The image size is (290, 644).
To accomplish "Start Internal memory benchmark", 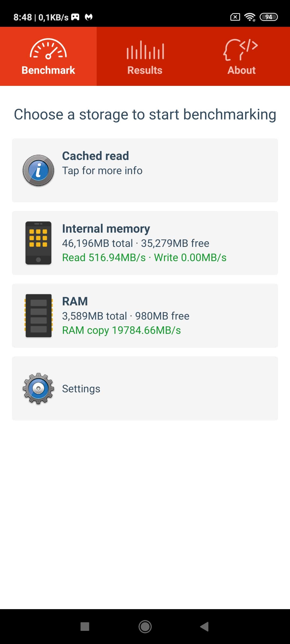I will [x=145, y=243].
